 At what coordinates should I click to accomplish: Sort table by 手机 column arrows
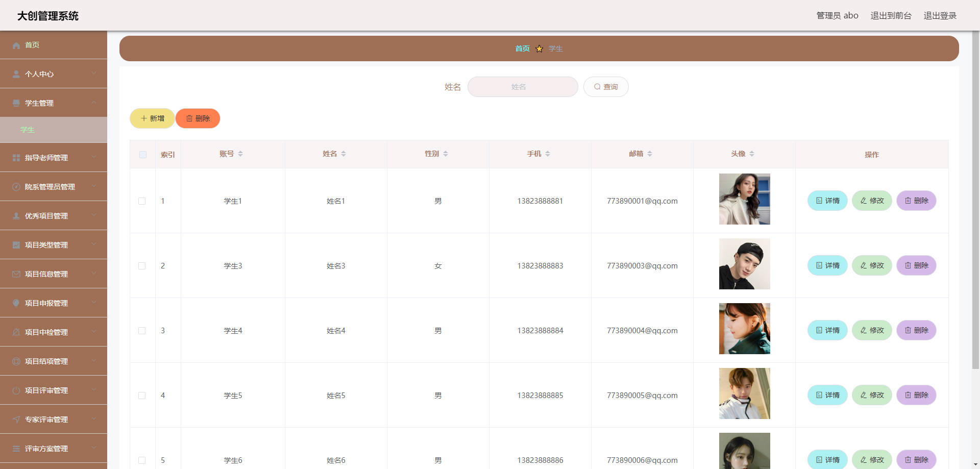[548, 154]
